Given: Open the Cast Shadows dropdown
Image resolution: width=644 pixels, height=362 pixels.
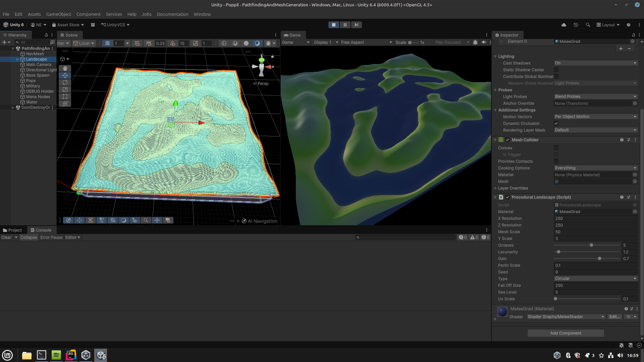Looking at the screenshot, I should [x=595, y=63].
